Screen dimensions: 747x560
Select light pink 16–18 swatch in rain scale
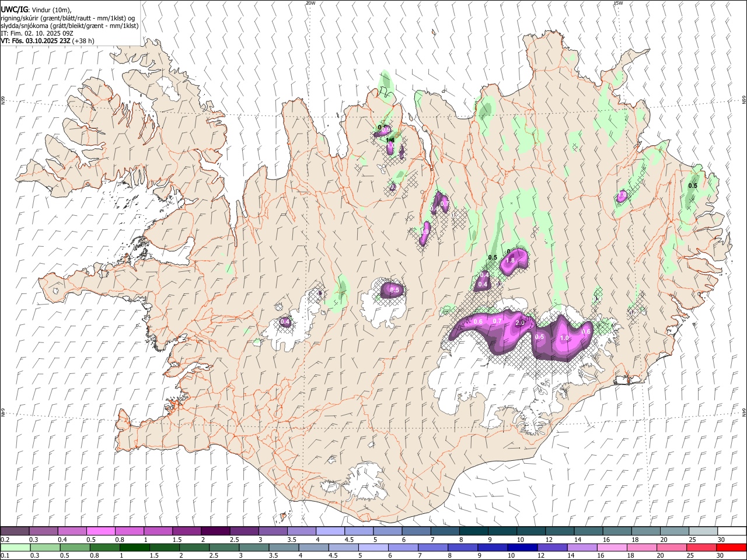[x=611, y=547]
